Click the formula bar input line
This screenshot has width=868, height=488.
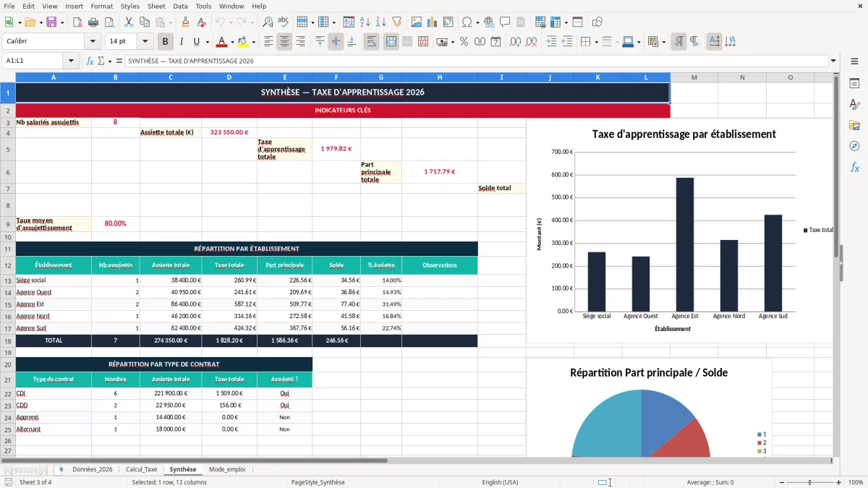tap(477, 61)
